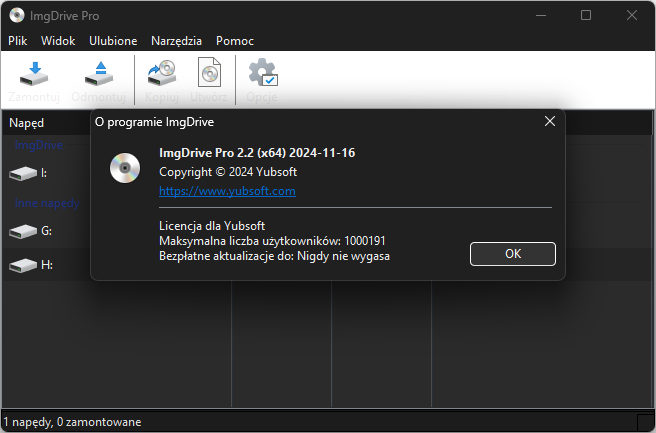Click the Odmontuj (unmount) toolbar icon
The width and height of the screenshot is (656, 433).
[x=99, y=74]
